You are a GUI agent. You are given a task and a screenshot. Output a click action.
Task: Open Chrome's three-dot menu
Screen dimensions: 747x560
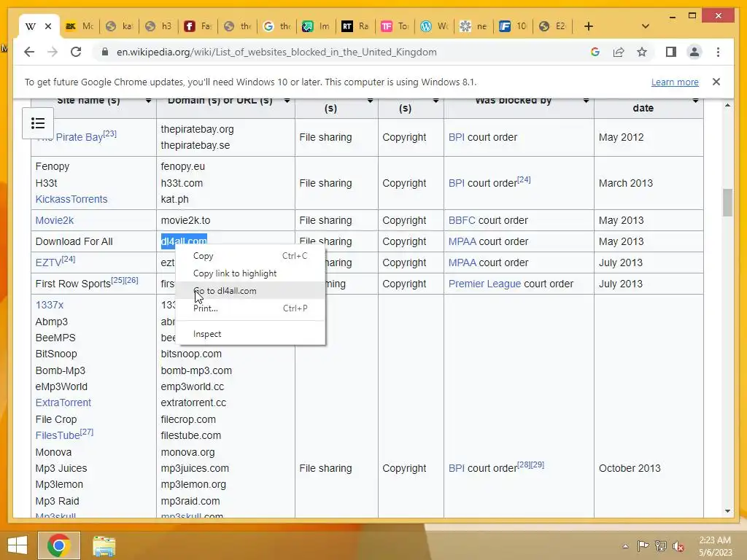pyautogui.click(x=718, y=52)
